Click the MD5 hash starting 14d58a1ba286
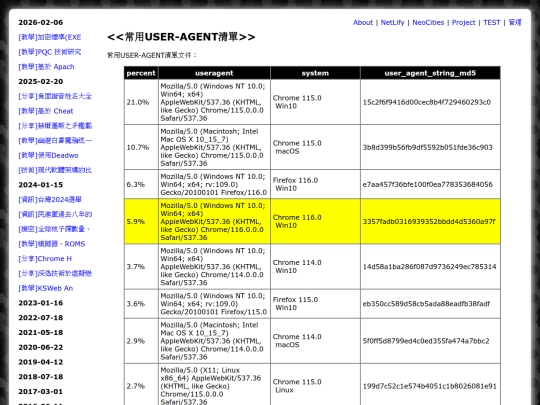The image size is (540, 405). coord(429,267)
